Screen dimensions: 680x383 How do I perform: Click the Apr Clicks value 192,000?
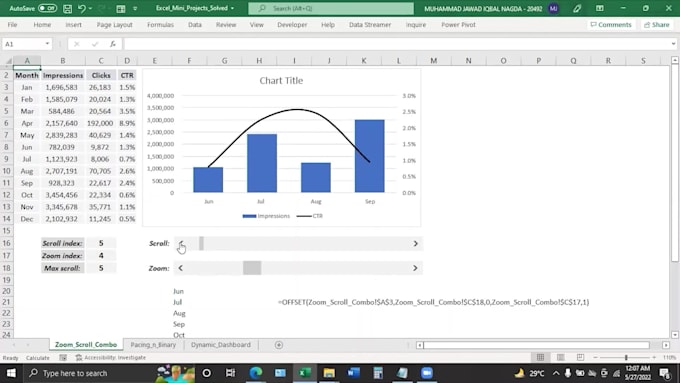pyautogui.click(x=100, y=123)
